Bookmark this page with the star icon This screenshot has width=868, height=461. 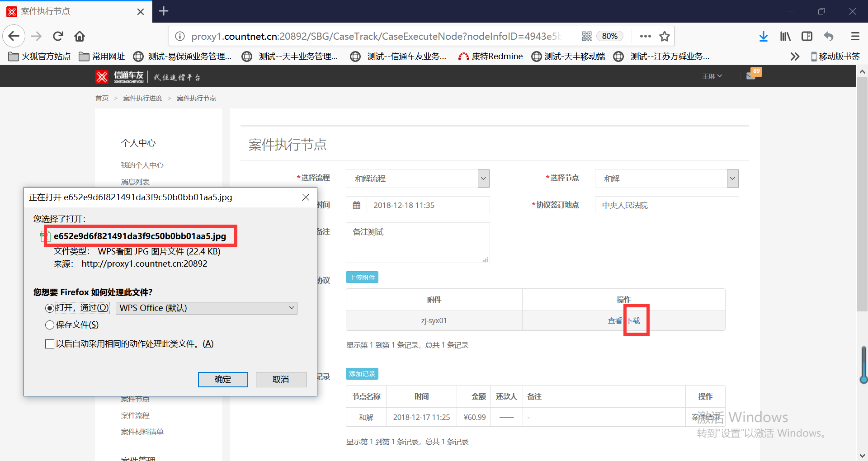664,36
